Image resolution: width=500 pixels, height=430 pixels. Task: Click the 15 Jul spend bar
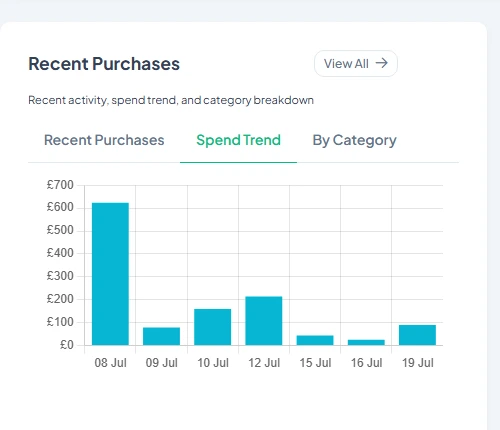[315, 340]
